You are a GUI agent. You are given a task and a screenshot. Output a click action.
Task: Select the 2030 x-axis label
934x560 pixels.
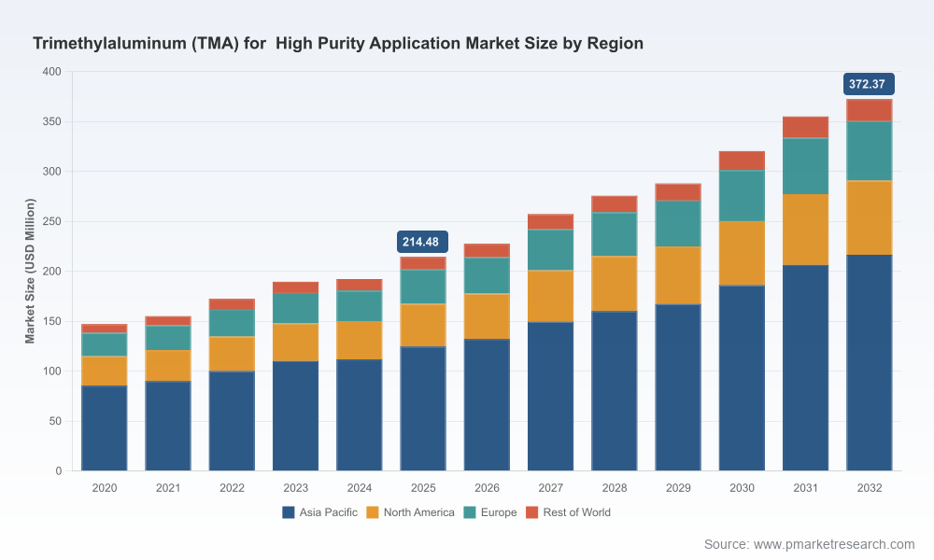click(742, 488)
